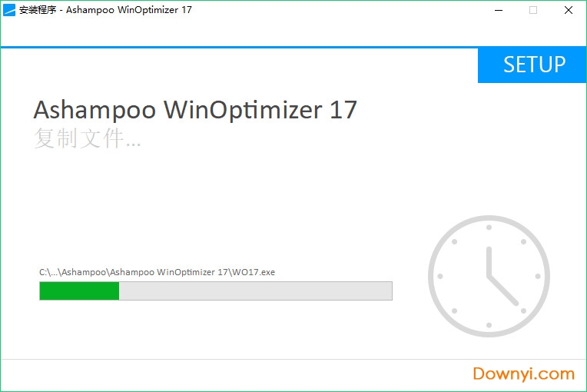
Task: Click the Ashampoo installer icon in title bar
Action: [x=9, y=10]
